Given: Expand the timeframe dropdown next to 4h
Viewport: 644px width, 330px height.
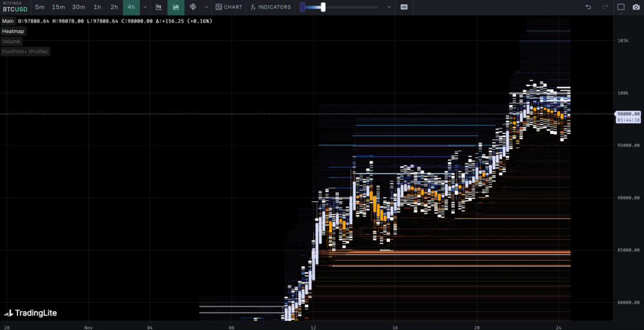Looking at the screenshot, I should 145,7.
